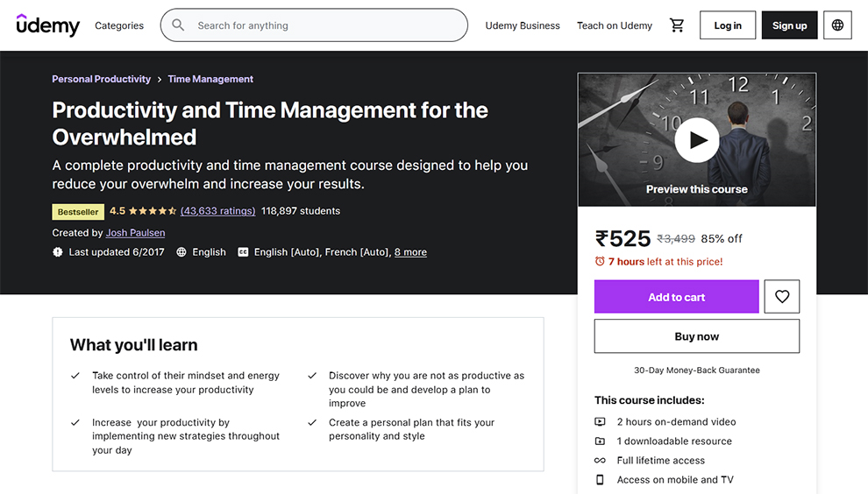Screen dimensions: 868x494
Task: Click the Buy now button
Action: pos(697,336)
